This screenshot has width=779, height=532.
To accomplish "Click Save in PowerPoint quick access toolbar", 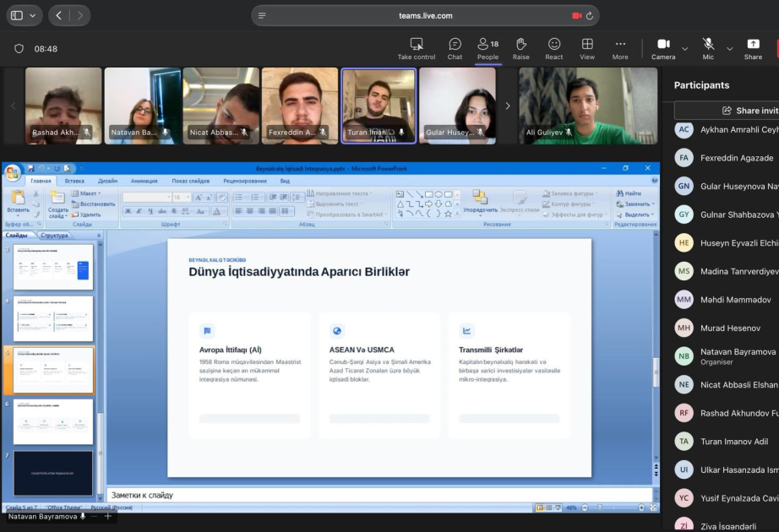I will coord(30,168).
